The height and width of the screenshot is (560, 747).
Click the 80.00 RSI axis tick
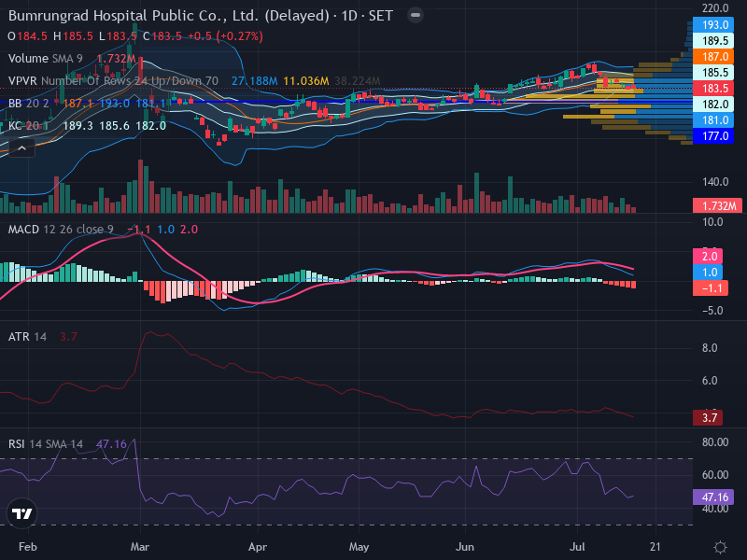715,442
